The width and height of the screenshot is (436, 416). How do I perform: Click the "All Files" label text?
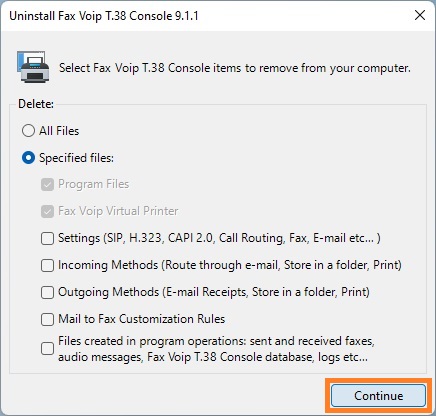pos(59,131)
